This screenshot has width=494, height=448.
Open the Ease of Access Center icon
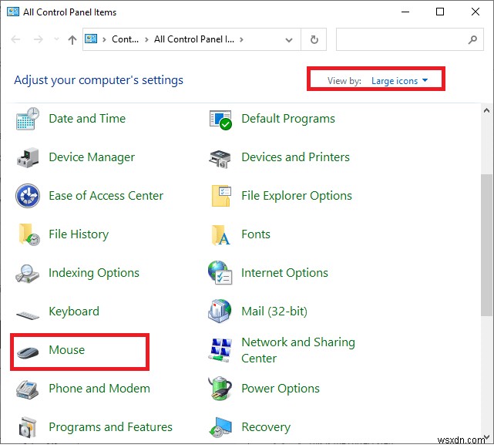pos(28,196)
